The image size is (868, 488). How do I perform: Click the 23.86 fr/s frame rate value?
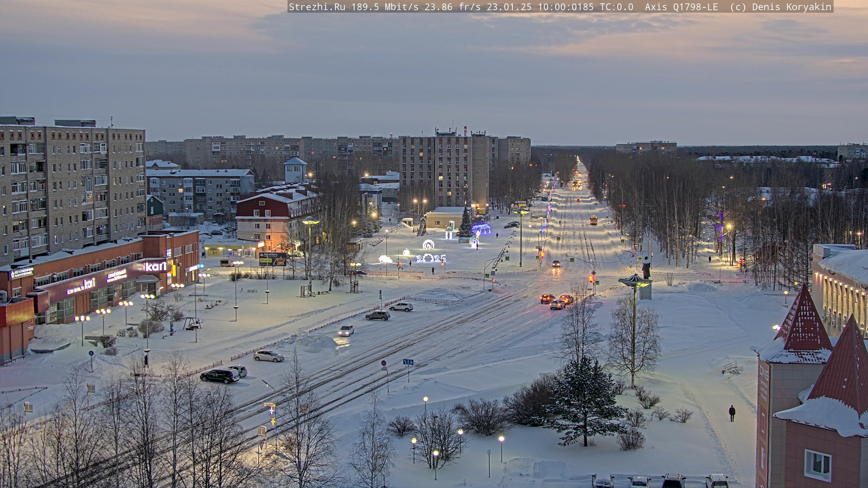(x=453, y=7)
